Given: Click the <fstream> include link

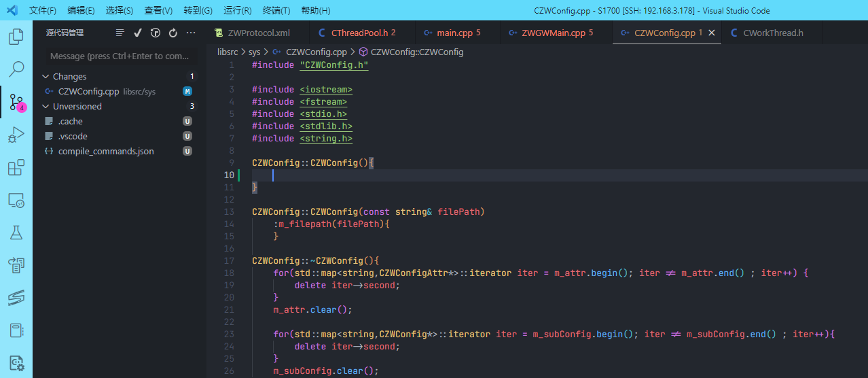Looking at the screenshot, I should tap(323, 102).
